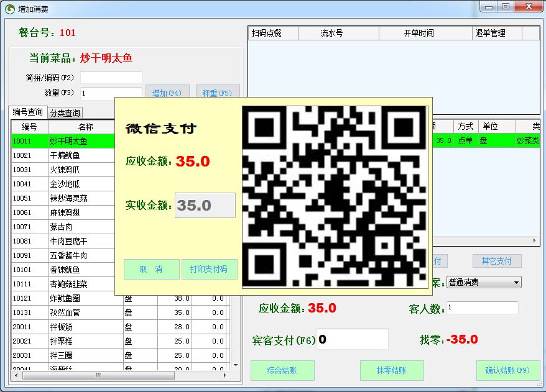Open the 普通消费 dropdown
546x392 pixels.
tap(484, 282)
